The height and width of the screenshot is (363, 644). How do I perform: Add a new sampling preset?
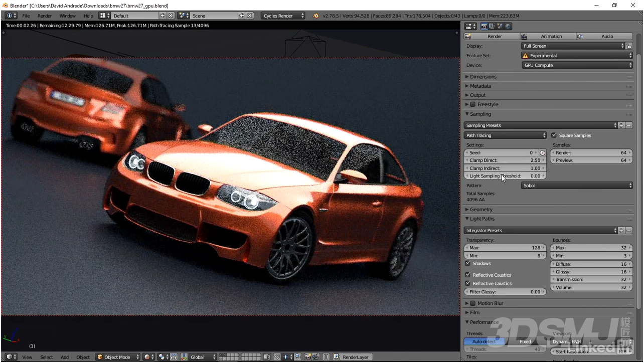(x=621, y=125)
